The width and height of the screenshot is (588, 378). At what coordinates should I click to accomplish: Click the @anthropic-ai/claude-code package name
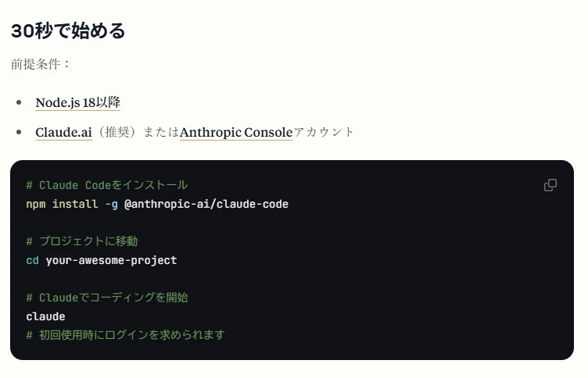(x=206, y=204)
